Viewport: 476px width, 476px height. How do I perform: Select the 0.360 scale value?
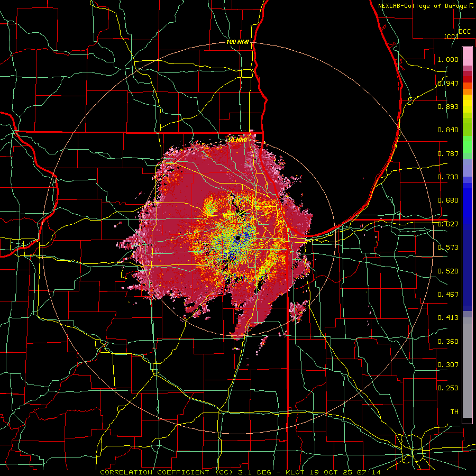[448, 342]
